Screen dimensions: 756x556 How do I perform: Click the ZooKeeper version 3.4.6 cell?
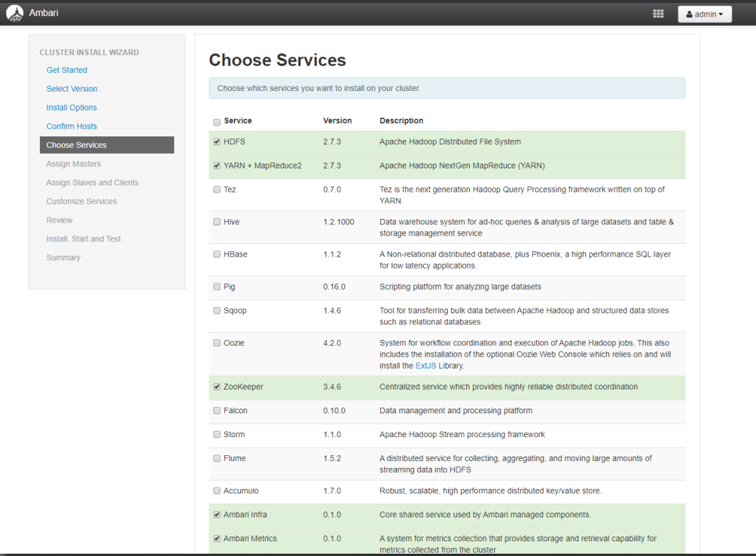pos(332,387)
